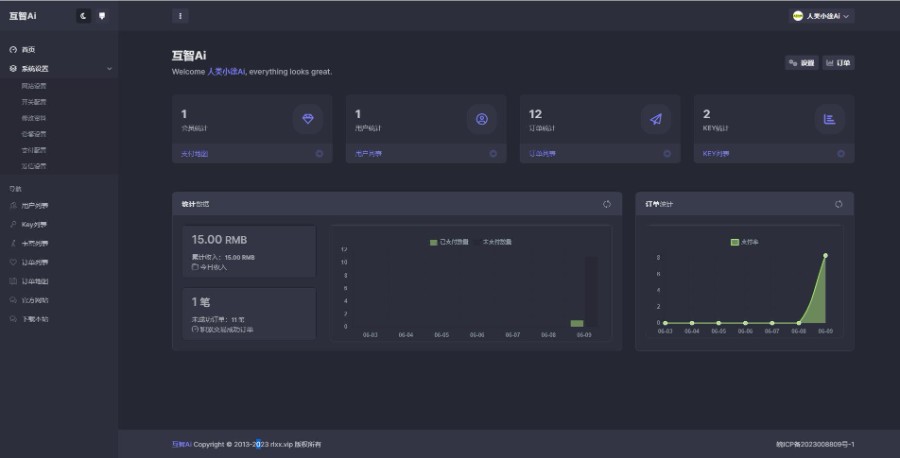Viewport: 900px width, 458px height.
Task: Click the circle icon in KEY统计 card footer
Action: [x=841, y=154]
